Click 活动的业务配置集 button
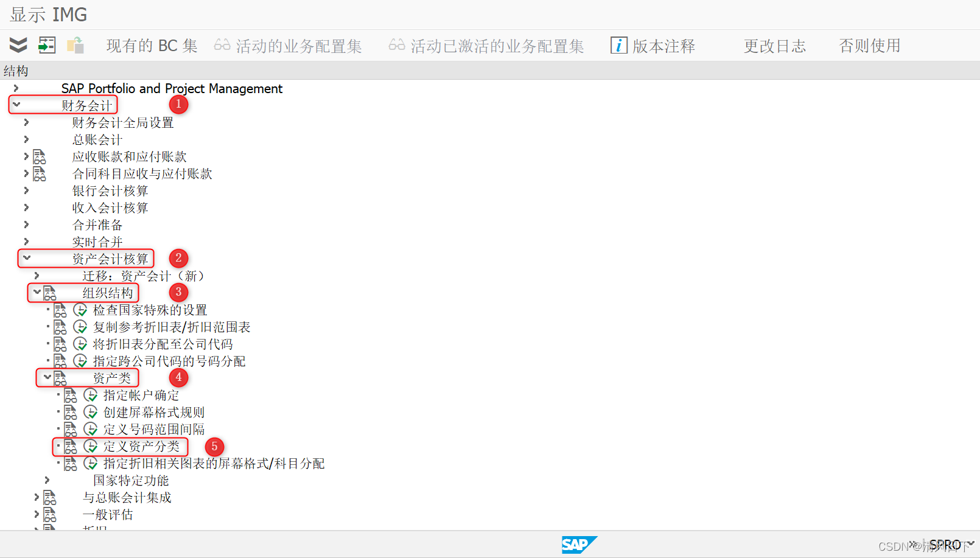This screenshot has width=980, height=558. 289,46
